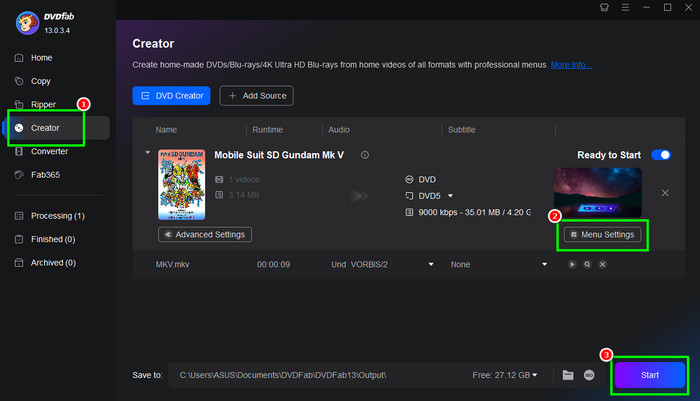Click the Add Source button

(x=257, y=96)
